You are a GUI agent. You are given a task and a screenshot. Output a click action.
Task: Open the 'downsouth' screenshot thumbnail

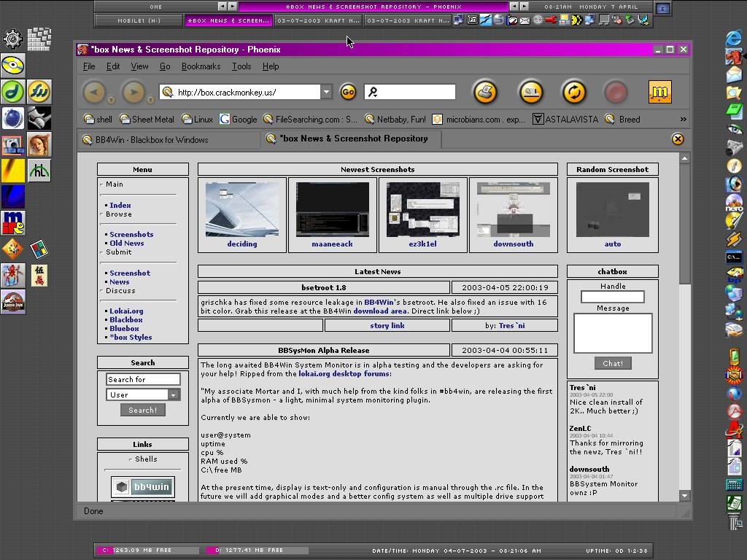click(x=514, y=209)
